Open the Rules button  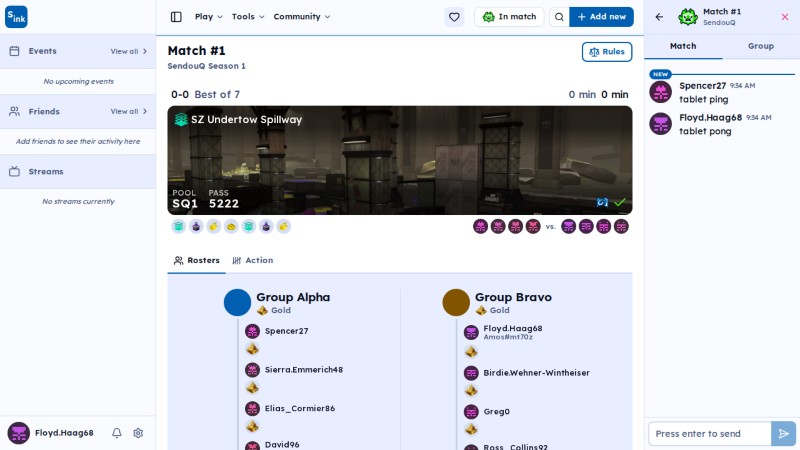pyautogui.click(x=607, y=52)
